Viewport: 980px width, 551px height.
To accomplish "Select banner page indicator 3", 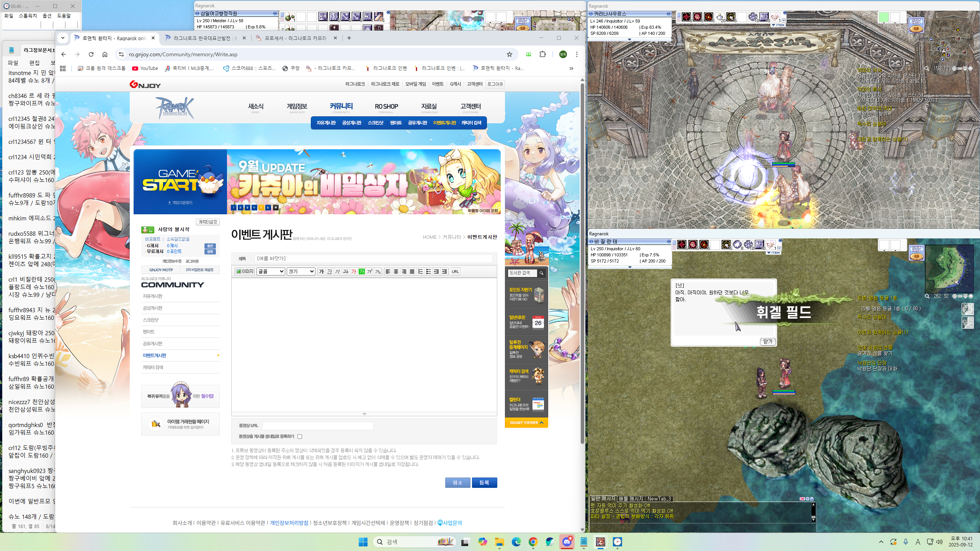I will pos(247,207).
